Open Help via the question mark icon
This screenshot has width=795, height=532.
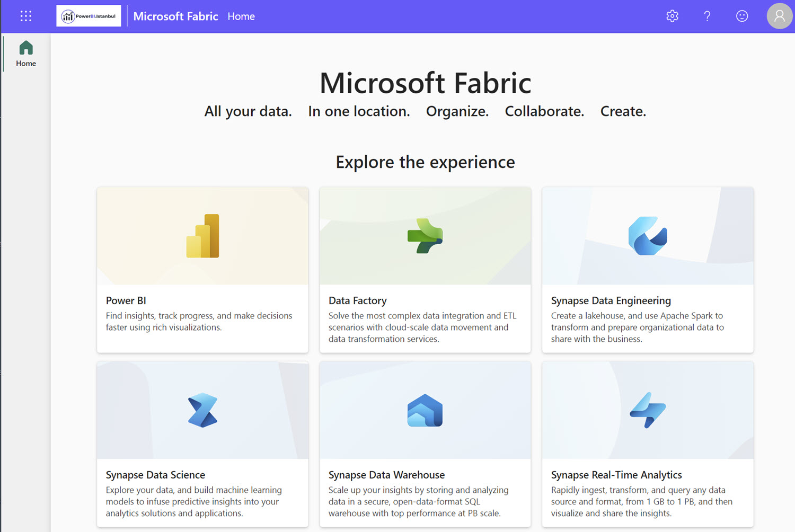click(706, 16)
